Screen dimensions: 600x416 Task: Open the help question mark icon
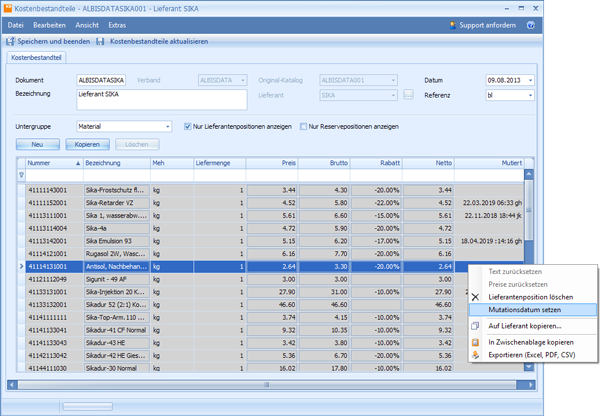coord(531,25)
